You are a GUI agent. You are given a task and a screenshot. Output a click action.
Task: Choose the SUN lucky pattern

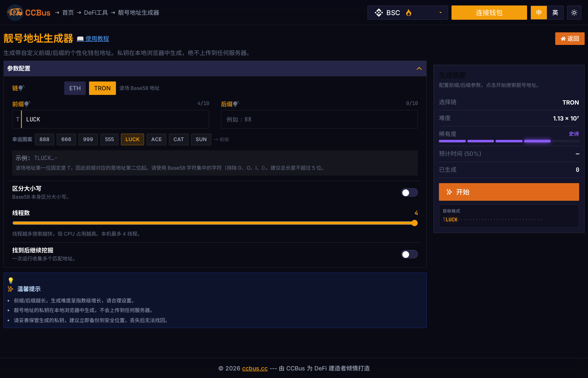[x=201, y=139]
